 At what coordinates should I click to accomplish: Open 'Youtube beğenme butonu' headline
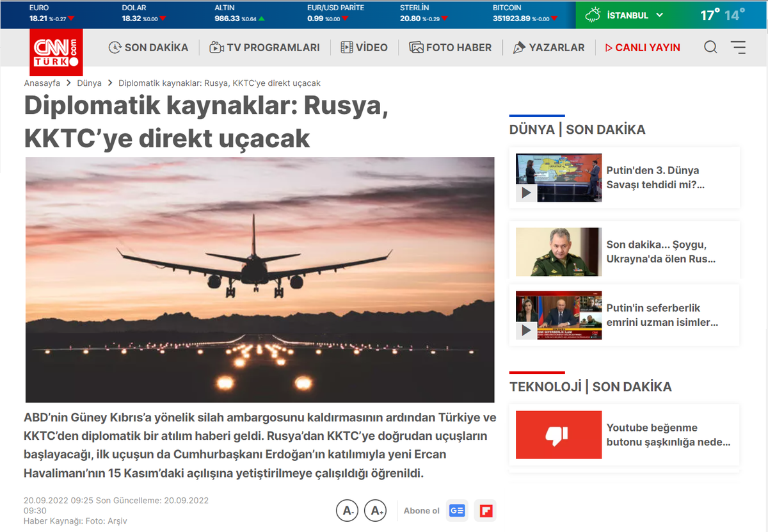[x=669, y=435]
